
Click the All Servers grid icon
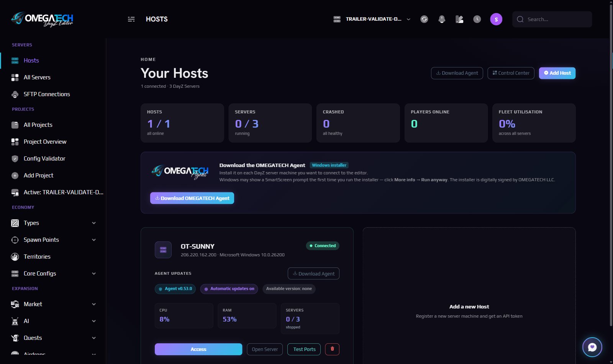pyautogui.click(x=15, y=77)
